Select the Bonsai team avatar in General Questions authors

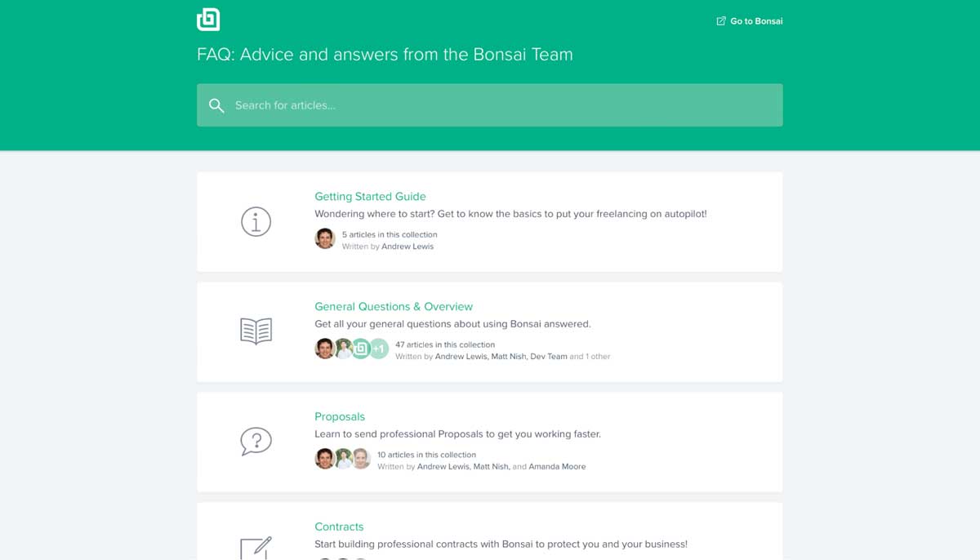360,349
